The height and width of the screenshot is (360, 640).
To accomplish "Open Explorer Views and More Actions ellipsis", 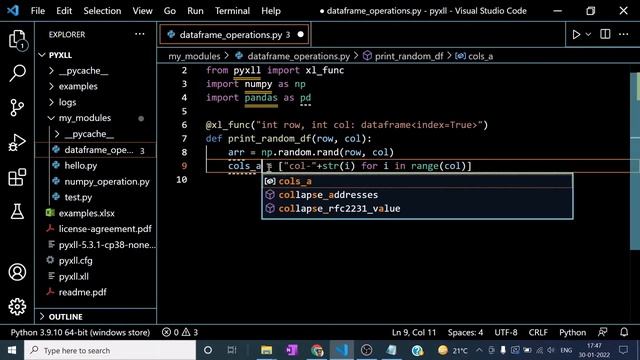I will click(x=140, y=34).
